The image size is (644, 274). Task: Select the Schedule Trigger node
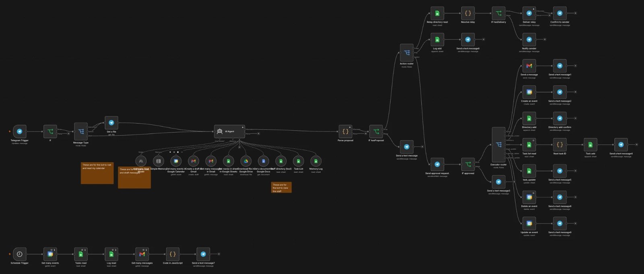tap(19, 254)
